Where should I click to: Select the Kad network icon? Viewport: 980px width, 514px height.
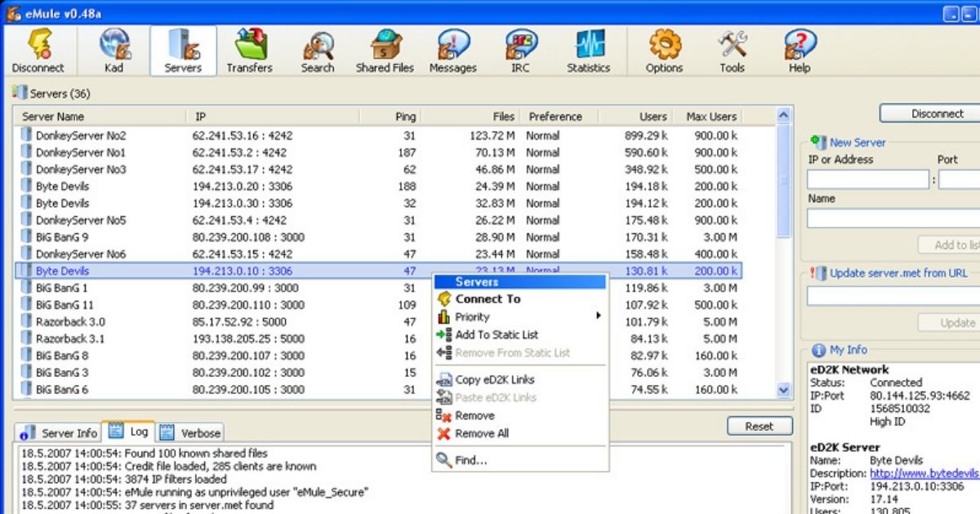point(114,49)
